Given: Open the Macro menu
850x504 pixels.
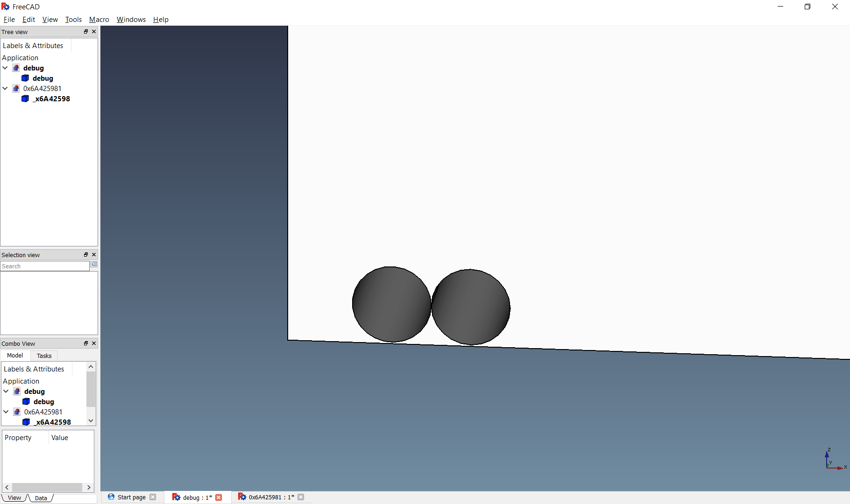Looking at the screenshot, I should [x=99, y=19].
